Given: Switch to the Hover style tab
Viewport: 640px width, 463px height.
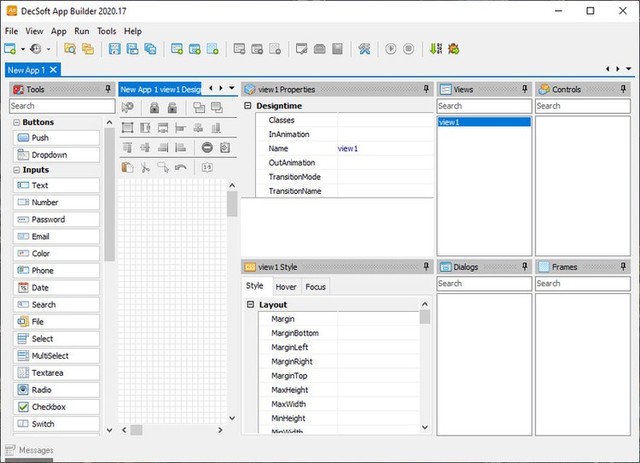Looking at the screenshot, I should click(x=286, y=287).
